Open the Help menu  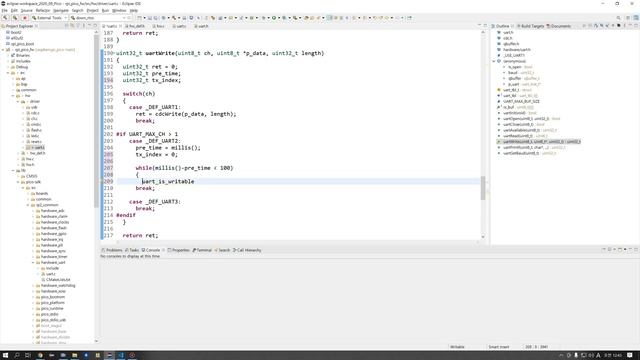[x=133, y=10]
